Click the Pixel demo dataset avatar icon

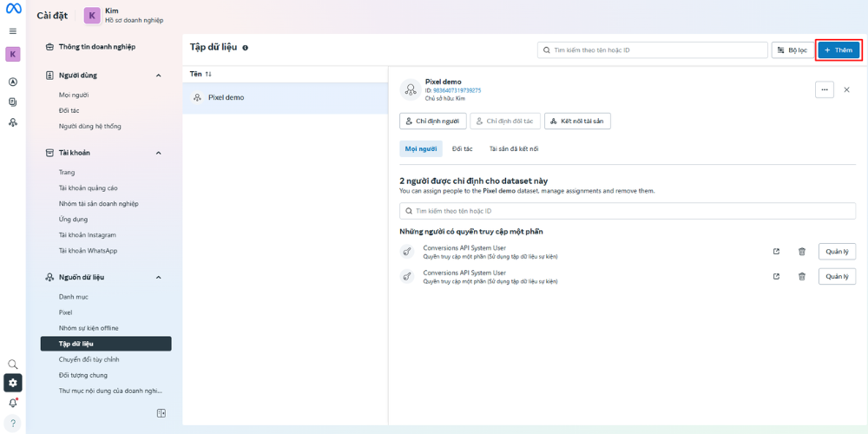[411, 89]
